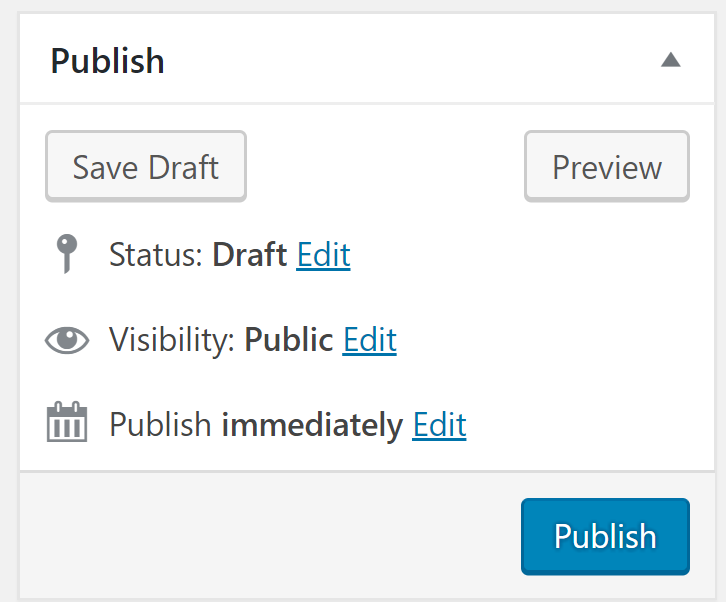Click the bold 'immediately' text
The width and height of the screenshot is (726, 602).
(312, 425)
